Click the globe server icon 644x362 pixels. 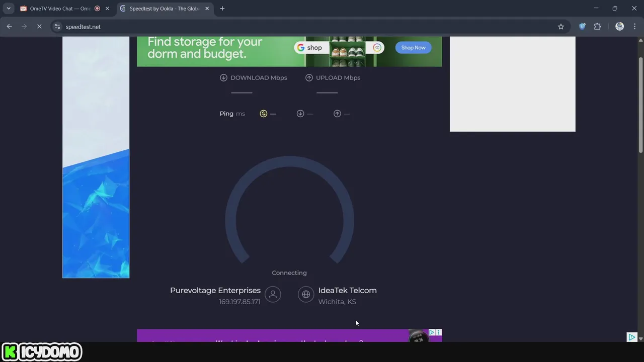(x=306, y=295)
